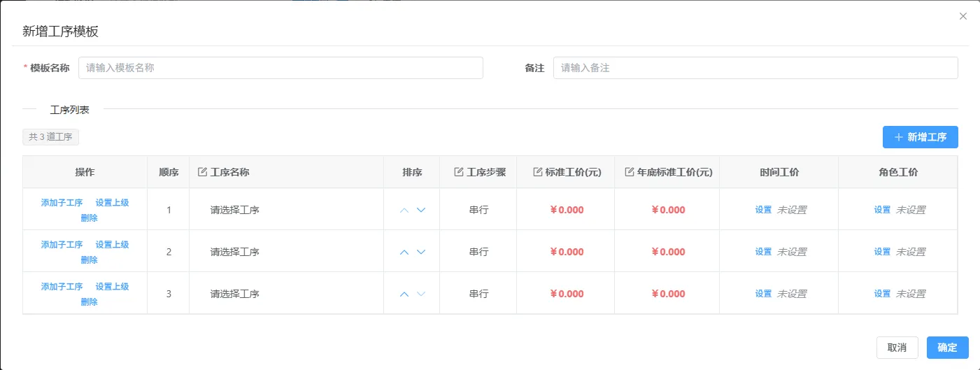Click 串行 step value in row 3
Viewport: 980px width, 370px height.
(x=478, y=294)
